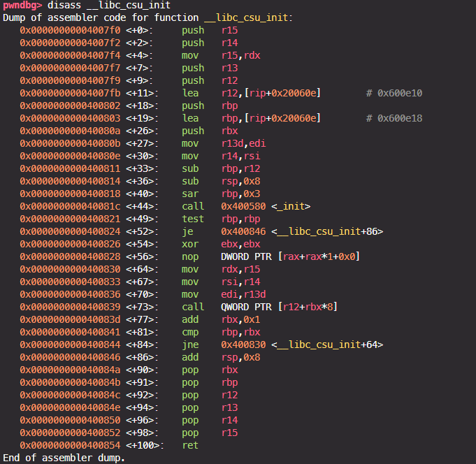Click the pwndbg> prompt text

click(x=22, y=5)
